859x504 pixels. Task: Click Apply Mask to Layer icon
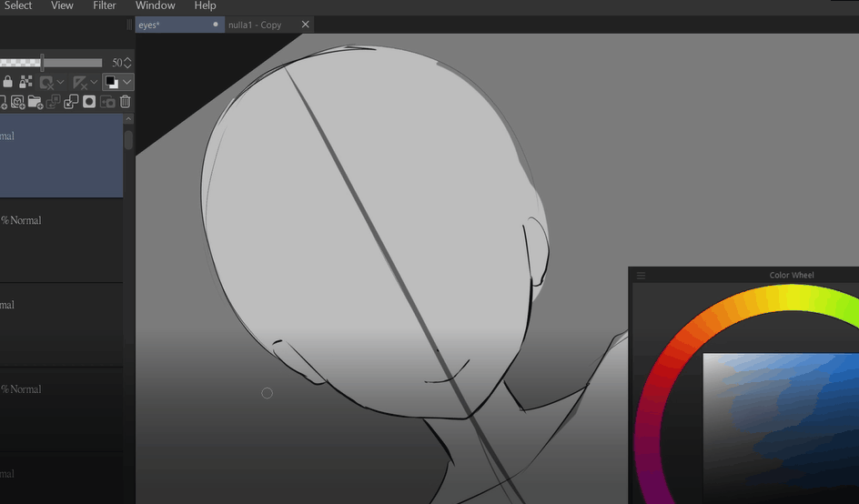[107, 102]
